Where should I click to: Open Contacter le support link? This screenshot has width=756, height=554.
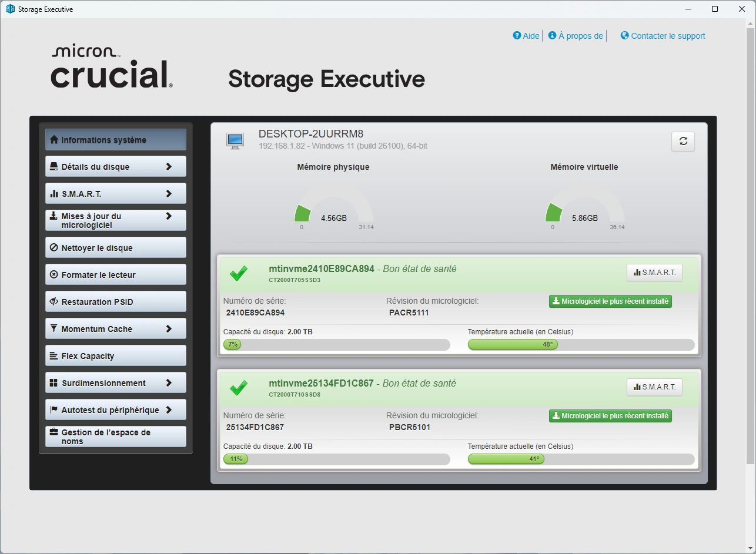click(663, 36)
